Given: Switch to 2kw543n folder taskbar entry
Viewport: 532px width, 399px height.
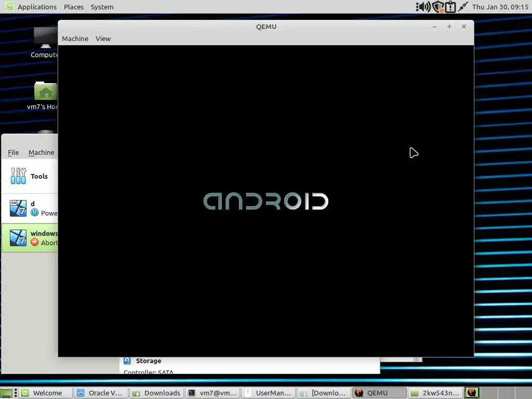Looking at the screenshot, I should (435, 393).
